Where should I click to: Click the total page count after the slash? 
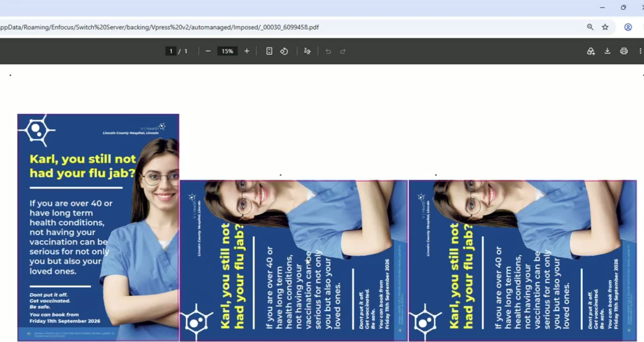point(186,51)
